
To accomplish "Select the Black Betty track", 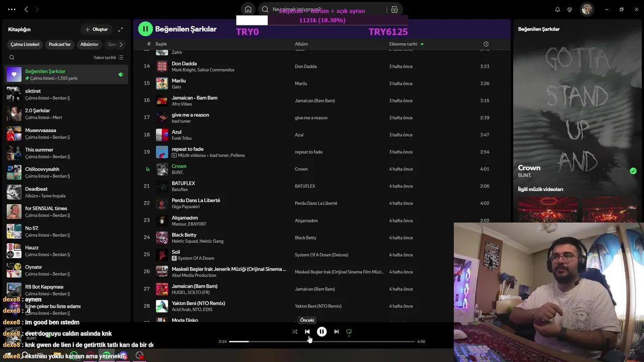I will pos(184,235).
